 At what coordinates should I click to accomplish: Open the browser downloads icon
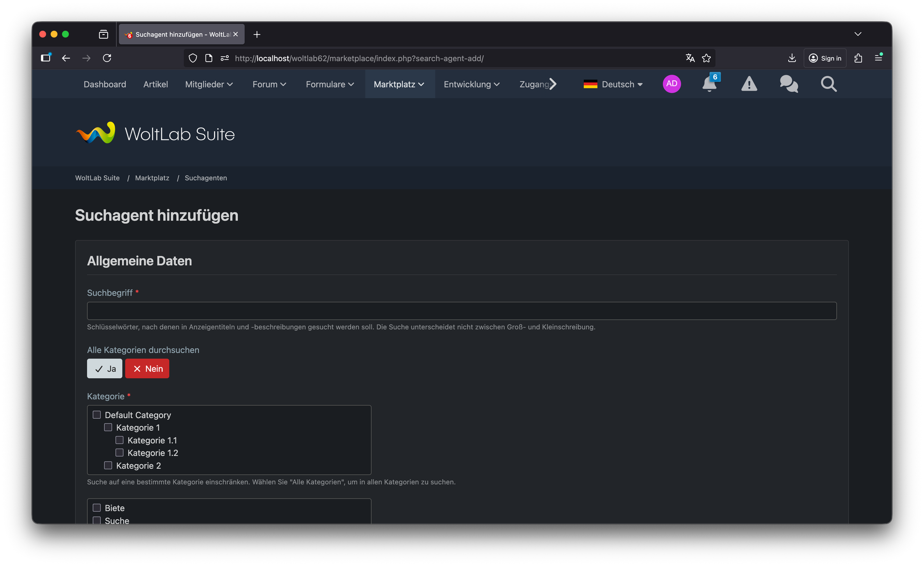coord(792,58)
